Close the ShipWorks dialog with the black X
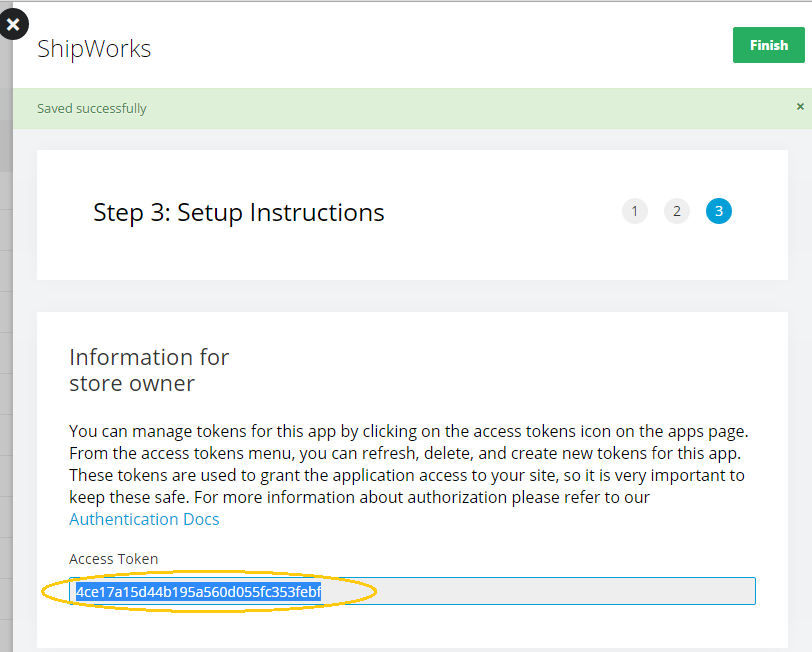The width and height of the screenshot is (812, 652). point(13,24)
